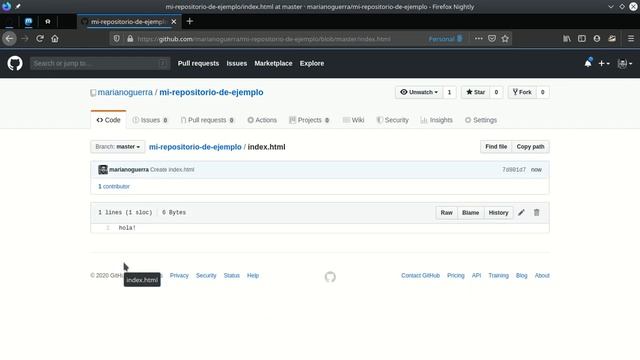Open the Blog footer link
Screen dimensions: 640x360
point(521,276)
